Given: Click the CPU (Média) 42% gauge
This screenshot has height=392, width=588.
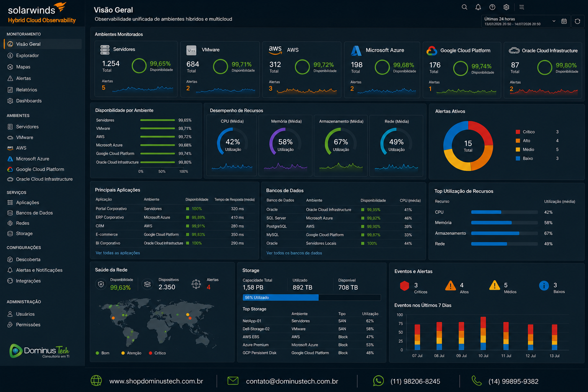Looking at the screenshot, I should [233, 142].
